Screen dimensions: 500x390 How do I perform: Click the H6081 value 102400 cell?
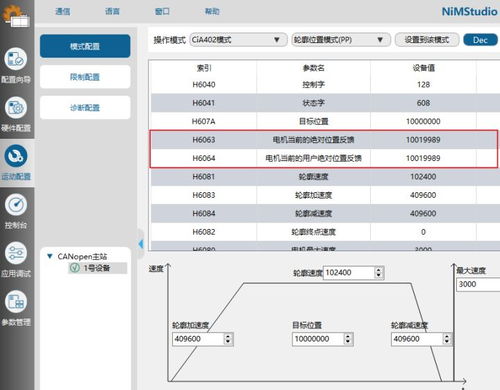click(x=423, y=177)
